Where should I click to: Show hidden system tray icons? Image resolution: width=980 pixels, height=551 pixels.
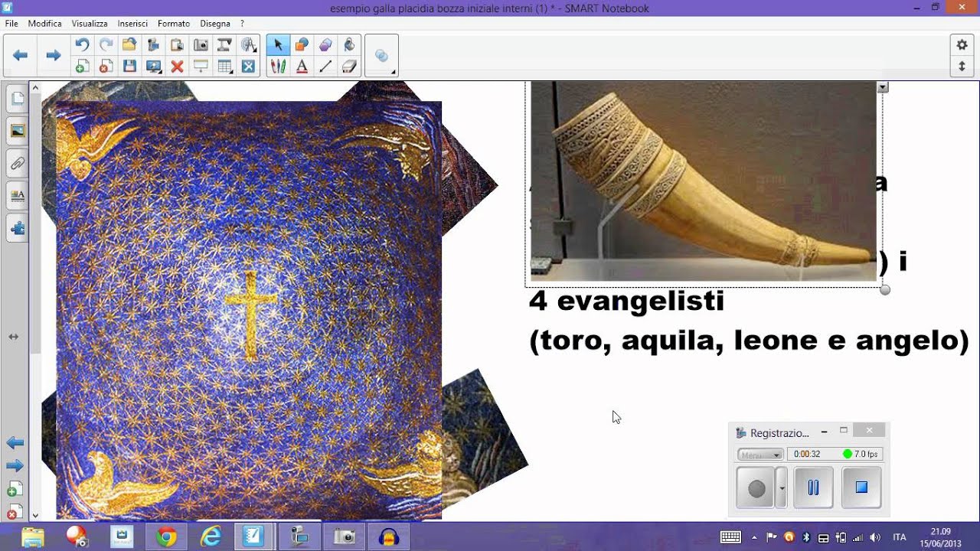click(x=754, y=537)
